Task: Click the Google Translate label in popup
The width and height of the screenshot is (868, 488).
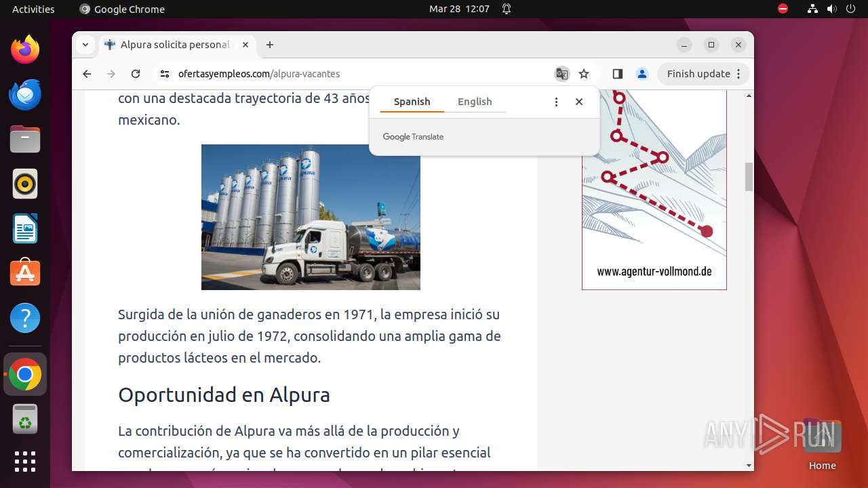Action: click(x=413, y=137)
